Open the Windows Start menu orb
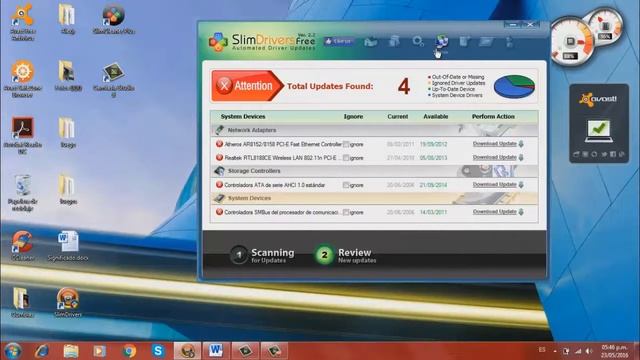Image resolution: width=640 pixels, height=360 pixels. tap(12, 351)
